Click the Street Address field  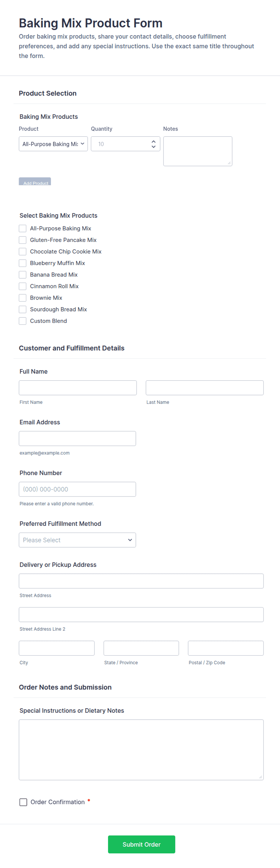click(x=141, y=581)
